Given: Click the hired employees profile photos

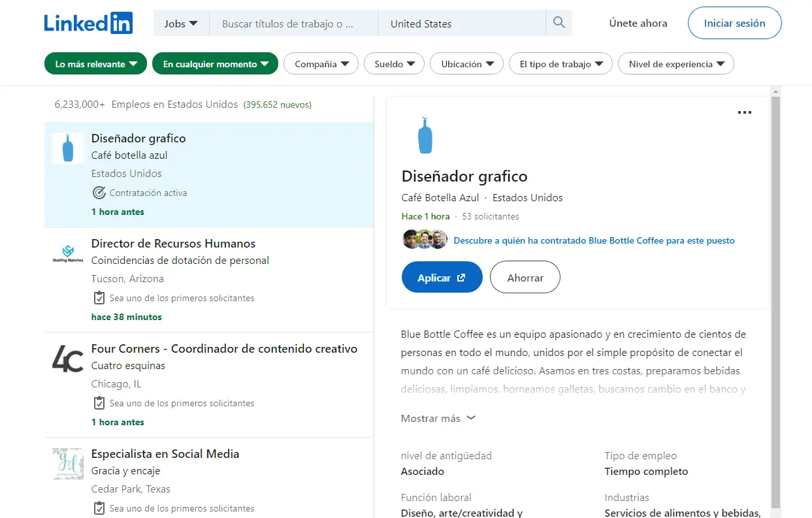Looking at the screenshot, I should click(x=425, y=240).
